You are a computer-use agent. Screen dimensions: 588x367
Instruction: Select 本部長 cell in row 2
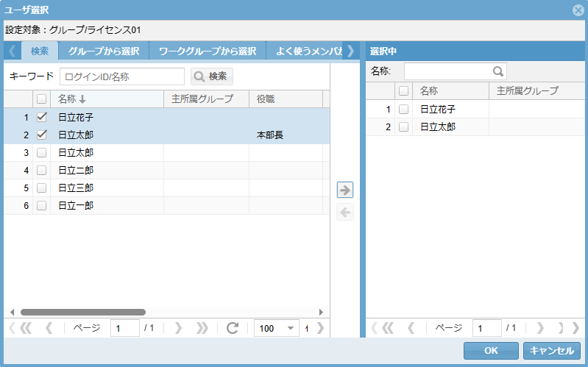click(x=269, y=135)
